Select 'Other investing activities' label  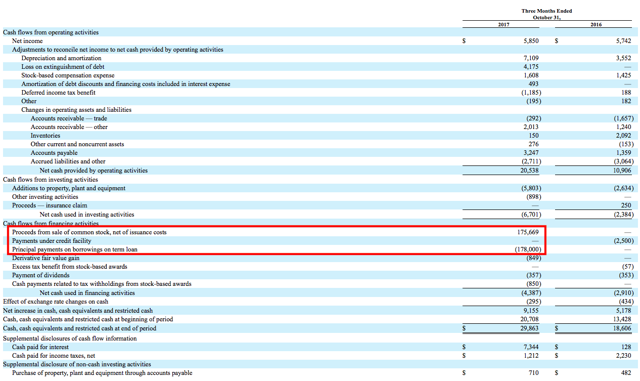[45, 197]
